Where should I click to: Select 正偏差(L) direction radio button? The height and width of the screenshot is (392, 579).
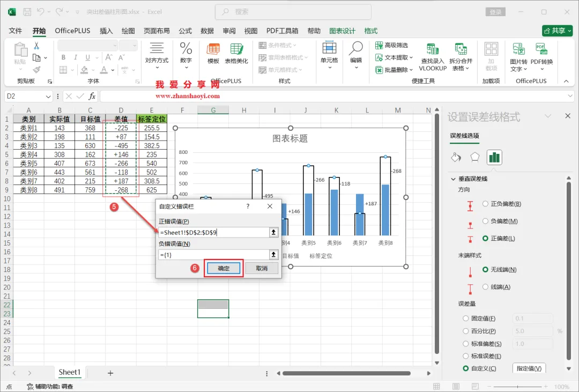pyautogui.click(x=486, y=238)
